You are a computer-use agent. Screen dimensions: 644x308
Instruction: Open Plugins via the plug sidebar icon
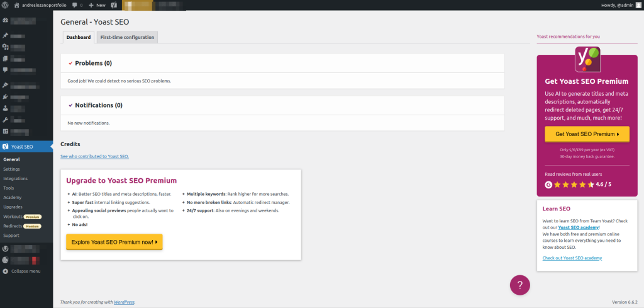tap(5, 96)
